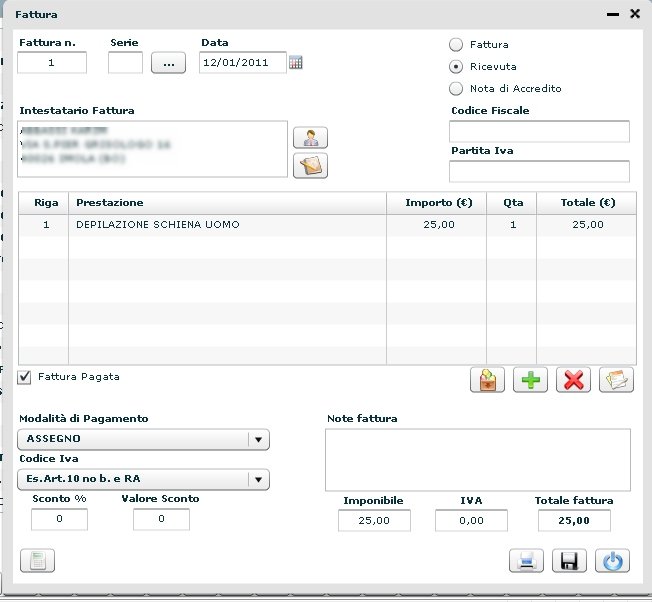The height and width of the screenshot is (602, 652).
Task: Click the Data field showing 12/01/2011
Action: [243, 63]
